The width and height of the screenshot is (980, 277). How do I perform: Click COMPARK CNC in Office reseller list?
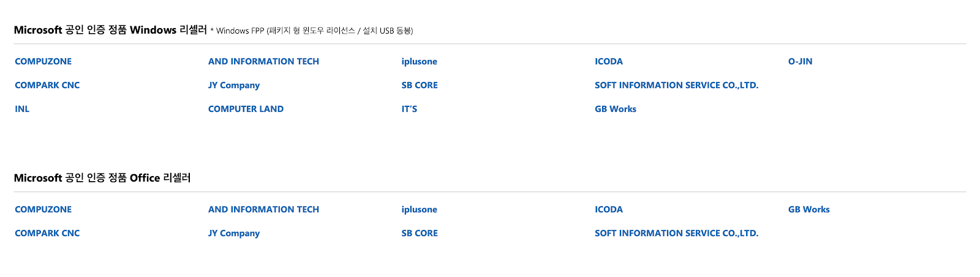47,233
